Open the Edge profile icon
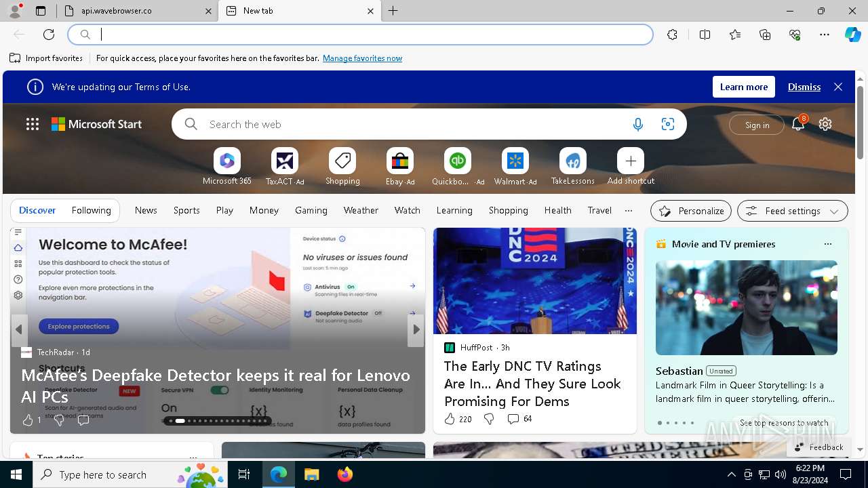 [15, 11]
